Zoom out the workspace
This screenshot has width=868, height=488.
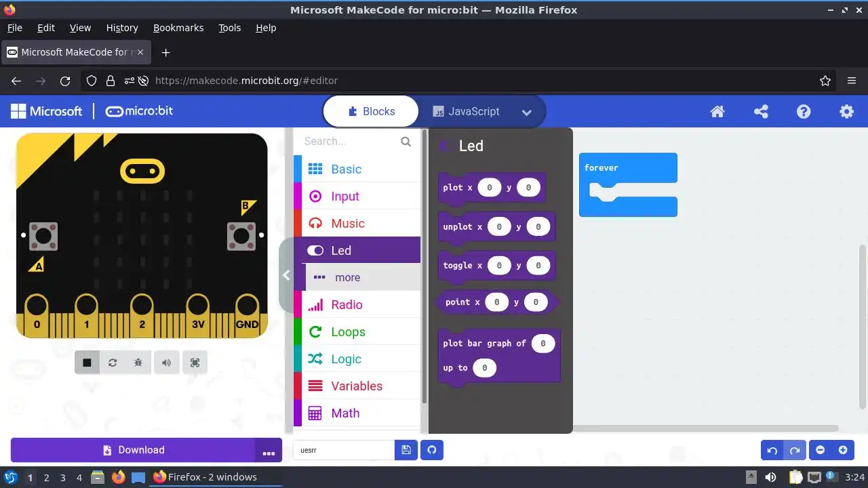[821, 450]
